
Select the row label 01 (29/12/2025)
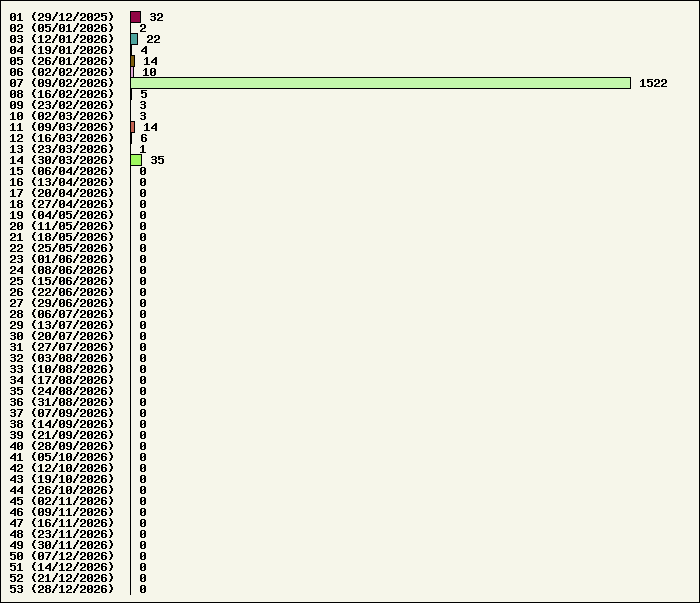point(62,17)
